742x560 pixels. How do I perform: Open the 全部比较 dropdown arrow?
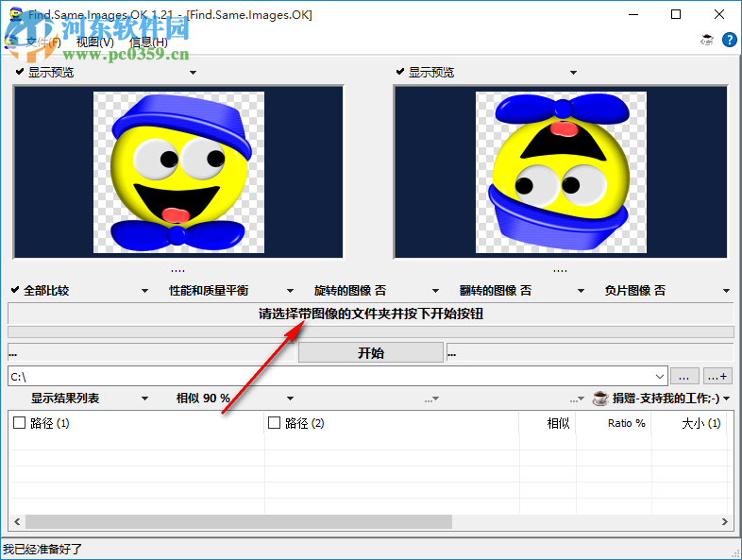pyautogui.click(x=144, y=291)
